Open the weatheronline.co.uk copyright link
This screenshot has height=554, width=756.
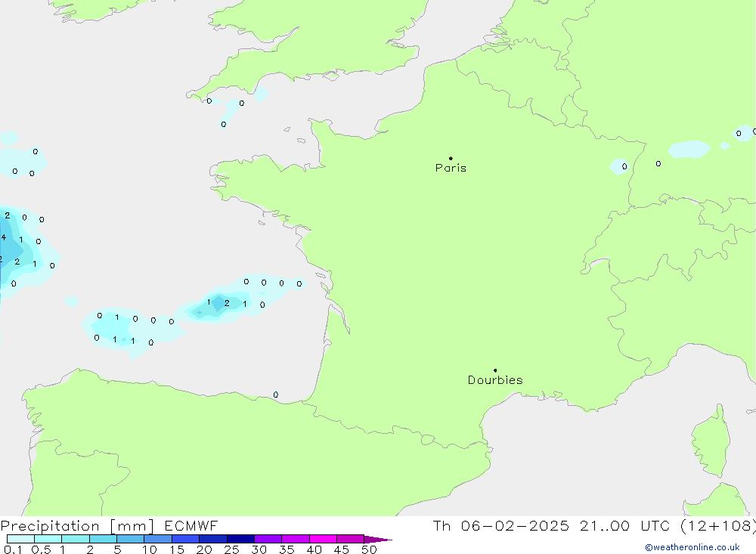[692, 547]
